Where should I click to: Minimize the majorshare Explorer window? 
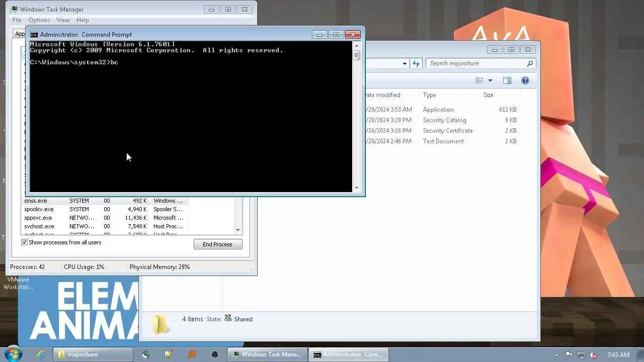click(x=495, y=50)
